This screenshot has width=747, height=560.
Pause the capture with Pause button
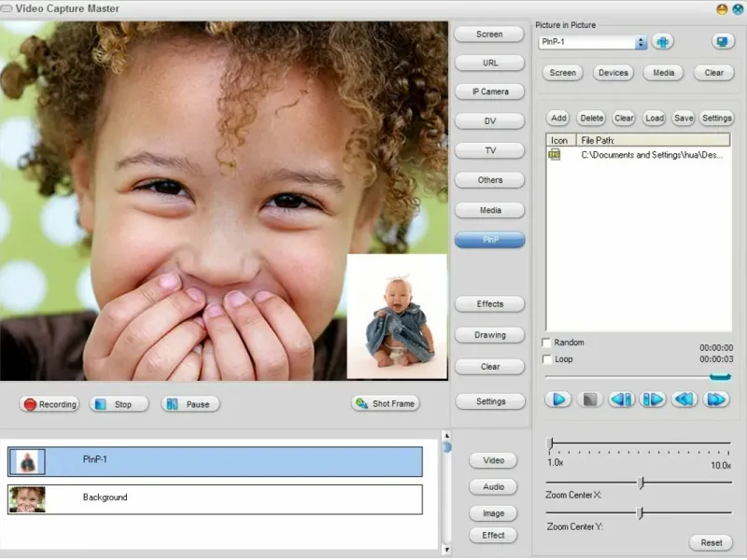pos(190,404)
